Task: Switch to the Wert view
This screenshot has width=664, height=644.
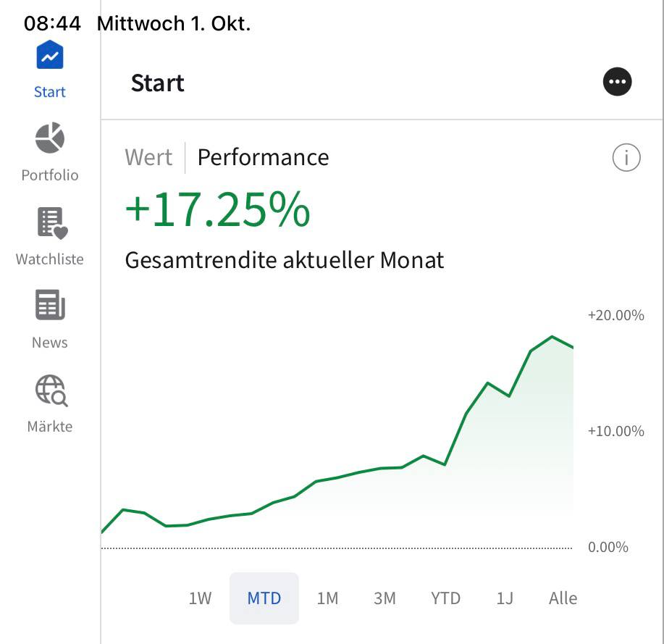Action: click(148, 157)
